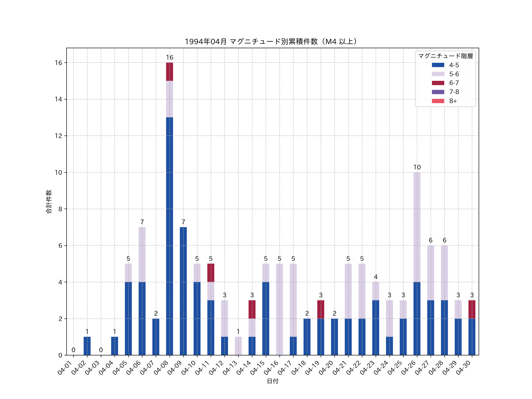532x399 pixels.
Task: Click the value label 10 above bar
Action: pyautogui.click(x=417, y=167)
